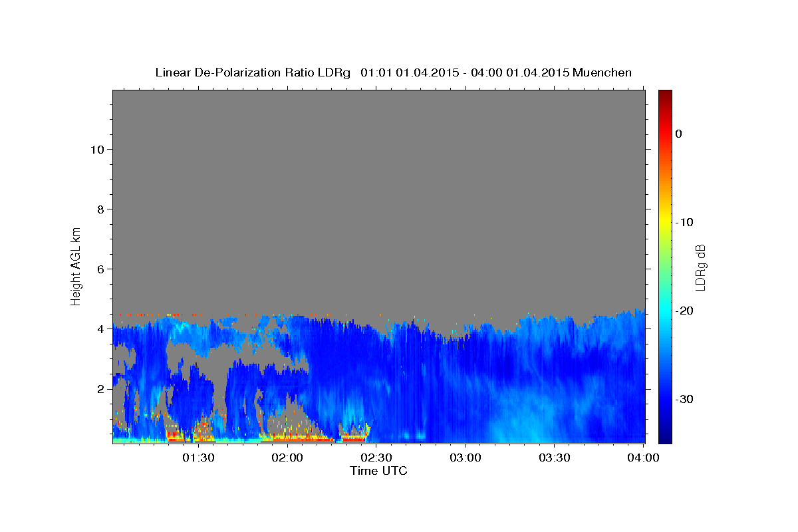Image resolution: width=798 pixels, height=532 pixels.
Task: Click the height tick label '2'
Action: 100,389
